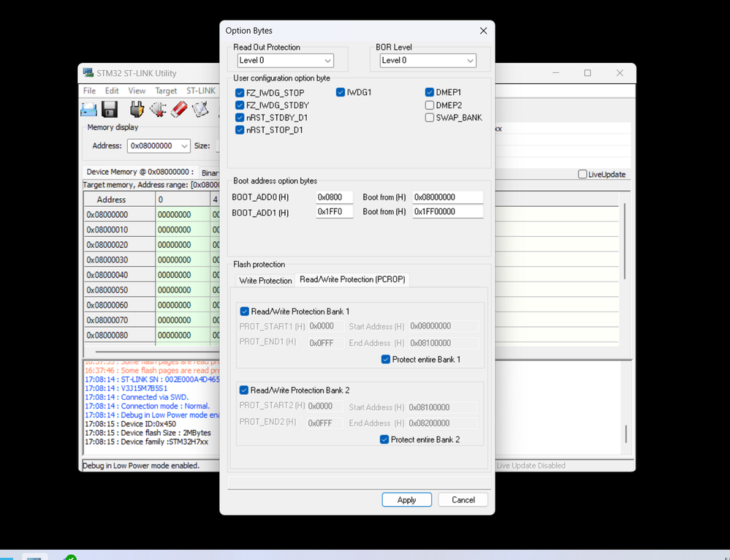The width and height of the screenshot is (730, 560).
Task: Click the End Address field showing 0x08200000
Action: click(x=442, y=423)
